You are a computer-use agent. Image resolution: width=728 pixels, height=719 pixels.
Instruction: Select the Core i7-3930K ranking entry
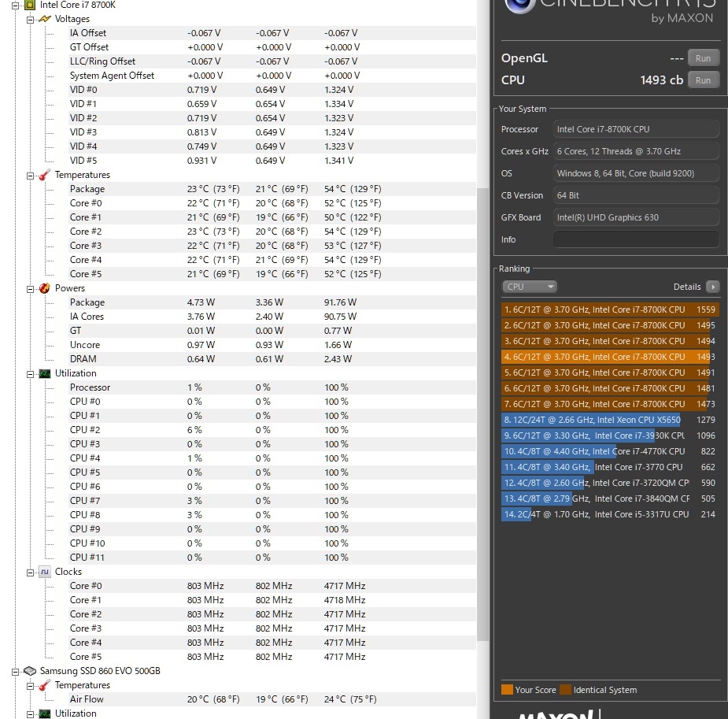tap(610, 435)
